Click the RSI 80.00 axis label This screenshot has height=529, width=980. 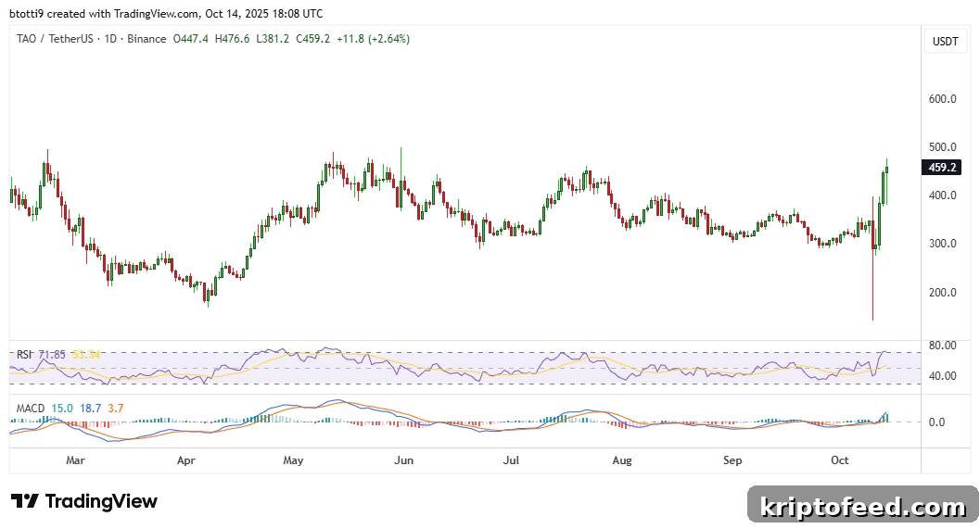[x=943, y=346]
